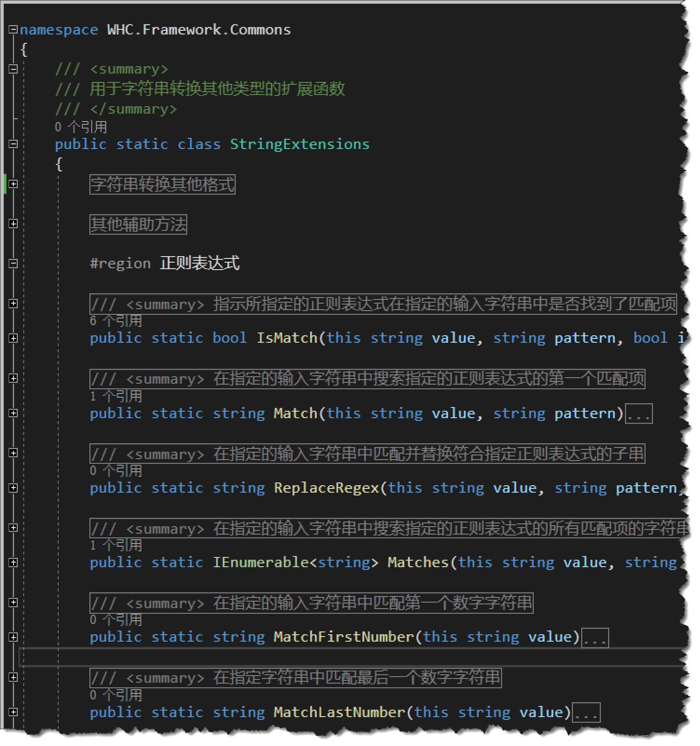The height and width of the screenshot is (746, 700).
Task: Click the namespace keyword
Action: point(59,30)
